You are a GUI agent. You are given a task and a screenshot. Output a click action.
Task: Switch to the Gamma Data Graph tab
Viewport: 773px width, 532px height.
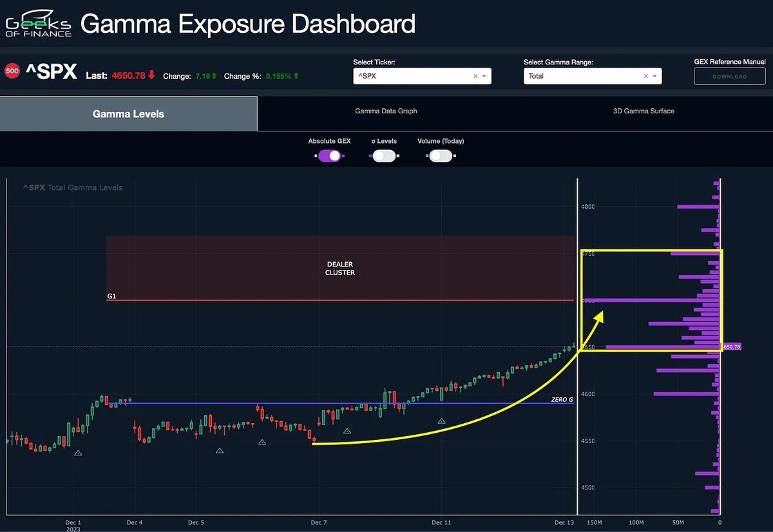point(386,111)
